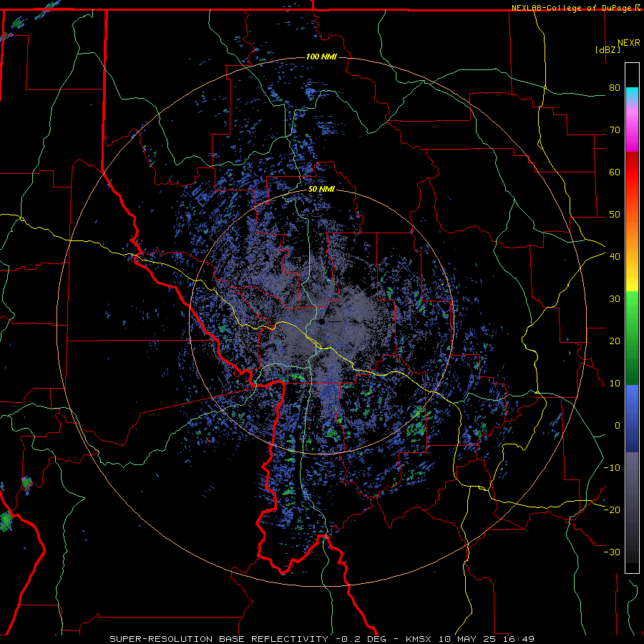Click the -10 value on the dBZ scale

tap(612, 468)
